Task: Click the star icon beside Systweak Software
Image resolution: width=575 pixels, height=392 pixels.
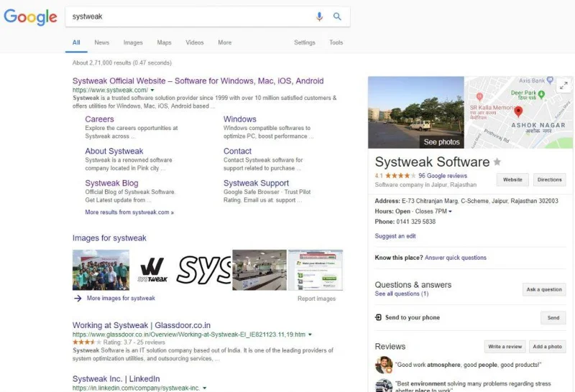Action: (x=497, y=162)
